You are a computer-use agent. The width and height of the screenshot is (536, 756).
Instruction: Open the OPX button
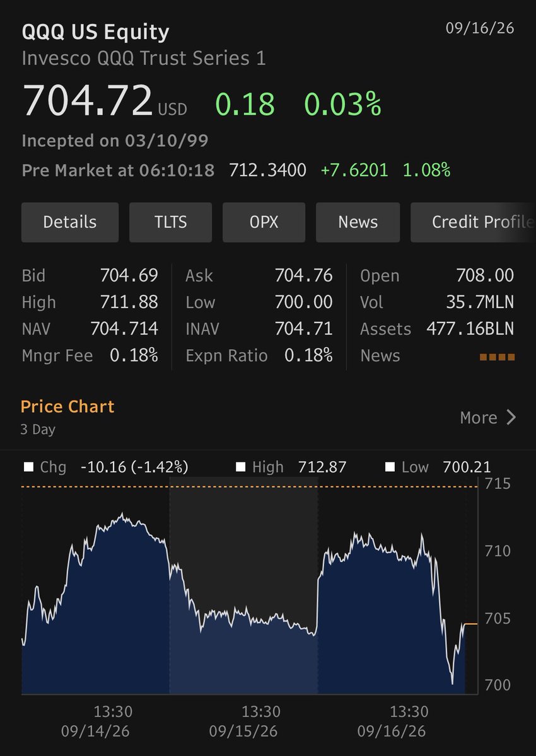(264, 222)
